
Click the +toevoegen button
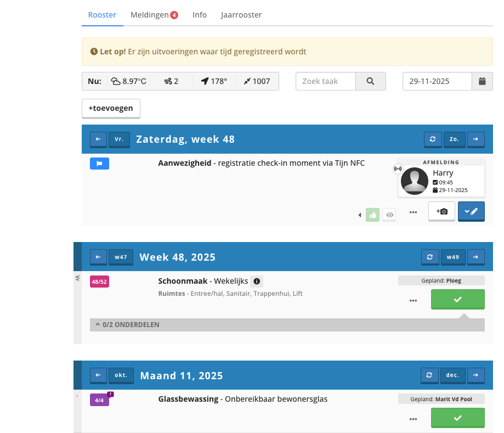(x=111, y=108)
